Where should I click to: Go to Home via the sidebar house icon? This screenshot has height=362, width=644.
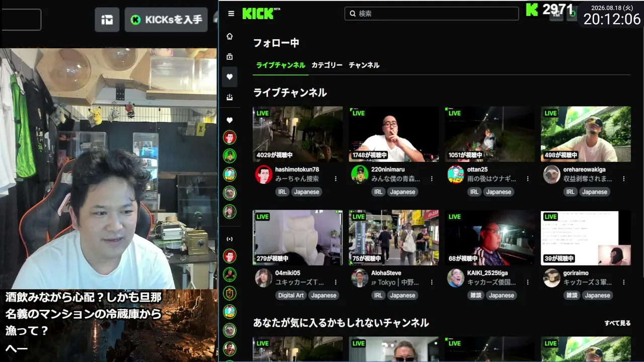point(230,36)
